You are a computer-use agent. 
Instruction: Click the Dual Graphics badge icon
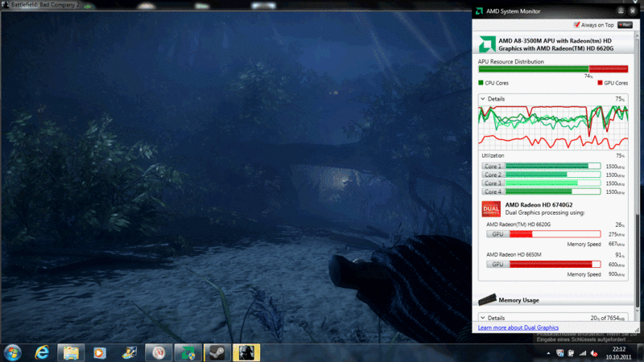click(491, 209)
